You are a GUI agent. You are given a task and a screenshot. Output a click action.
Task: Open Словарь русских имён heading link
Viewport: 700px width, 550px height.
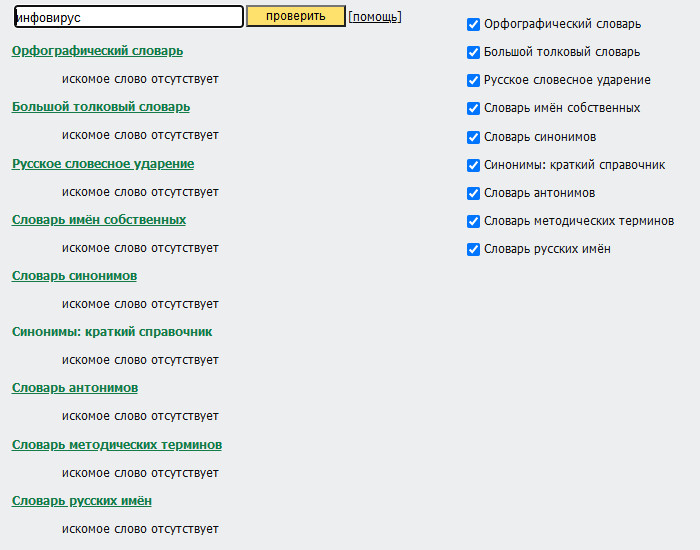coord(82,501)
